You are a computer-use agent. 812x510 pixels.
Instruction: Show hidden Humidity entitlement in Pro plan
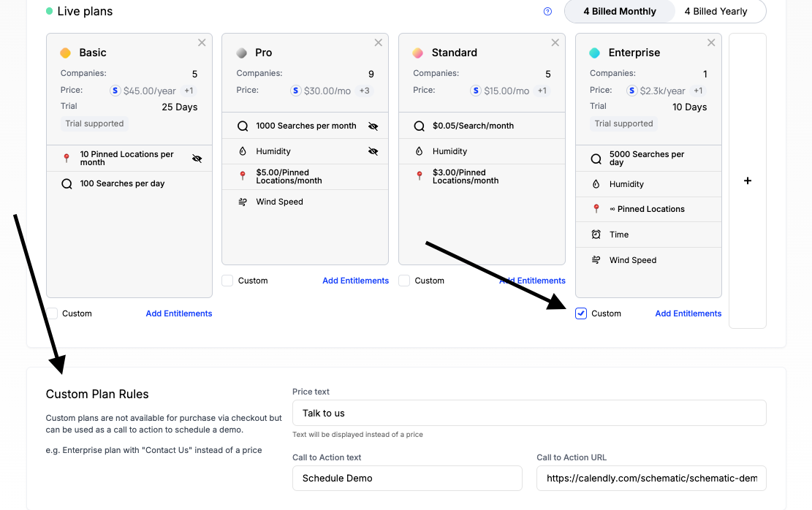373,151
